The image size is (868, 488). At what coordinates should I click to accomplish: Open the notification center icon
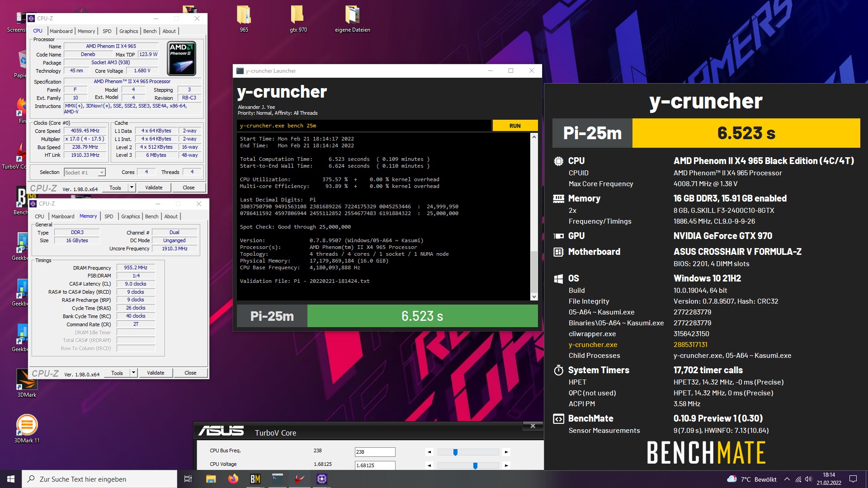(853, 479)
